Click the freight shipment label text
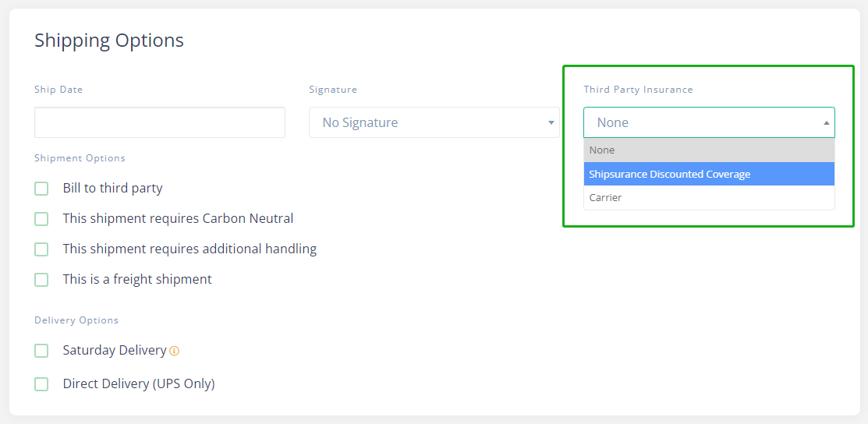 point(137,279)
